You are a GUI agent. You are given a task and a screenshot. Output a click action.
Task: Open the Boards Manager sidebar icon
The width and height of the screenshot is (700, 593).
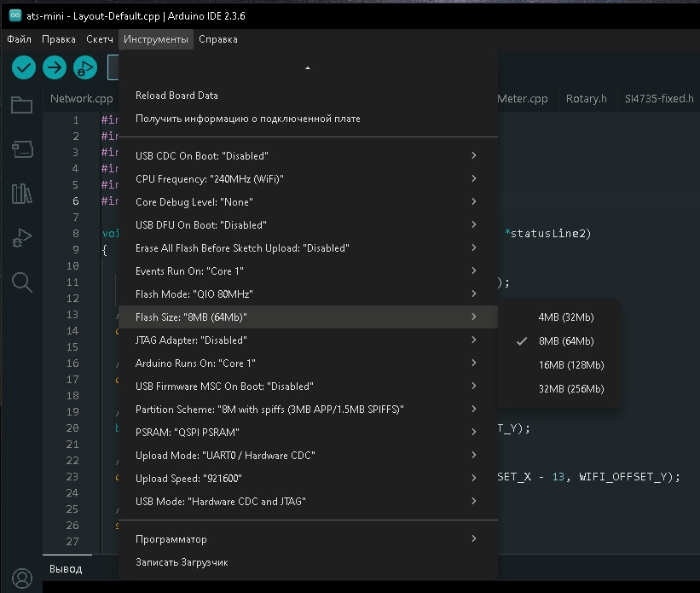coord(22,149)
